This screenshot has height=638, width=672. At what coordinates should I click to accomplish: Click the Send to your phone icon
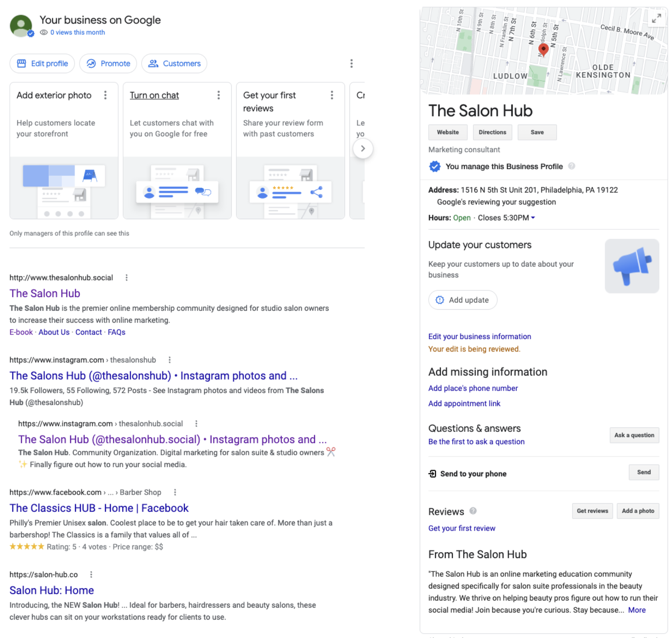[432, 474]
